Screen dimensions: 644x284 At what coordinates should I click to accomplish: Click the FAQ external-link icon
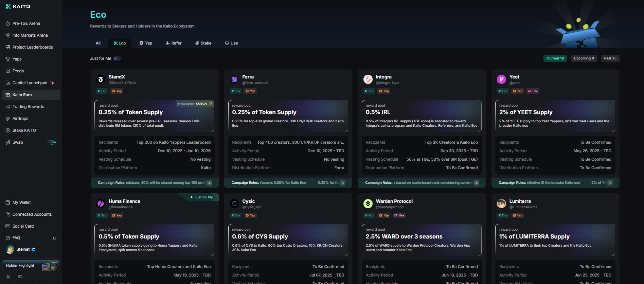[55, 238]
